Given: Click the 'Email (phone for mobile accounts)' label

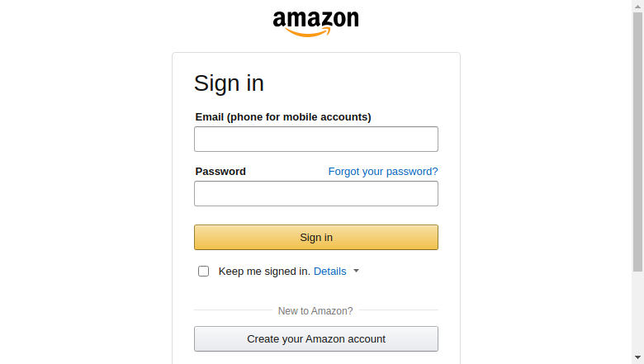Looking at the screenshot, I should point(283,117).
